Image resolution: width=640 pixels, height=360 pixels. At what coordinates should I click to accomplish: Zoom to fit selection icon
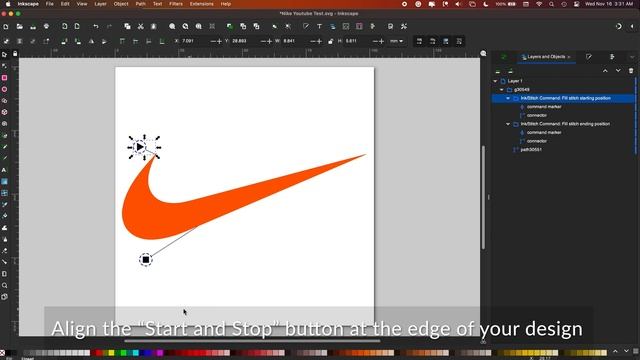172,27
